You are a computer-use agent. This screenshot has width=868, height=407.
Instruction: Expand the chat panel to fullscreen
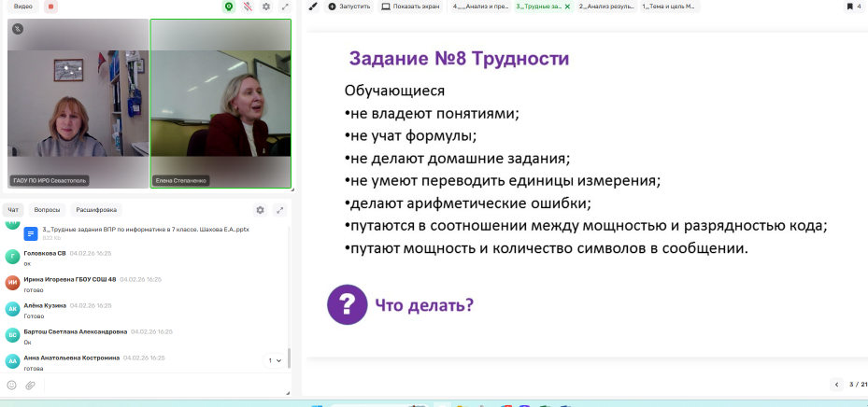279,210
